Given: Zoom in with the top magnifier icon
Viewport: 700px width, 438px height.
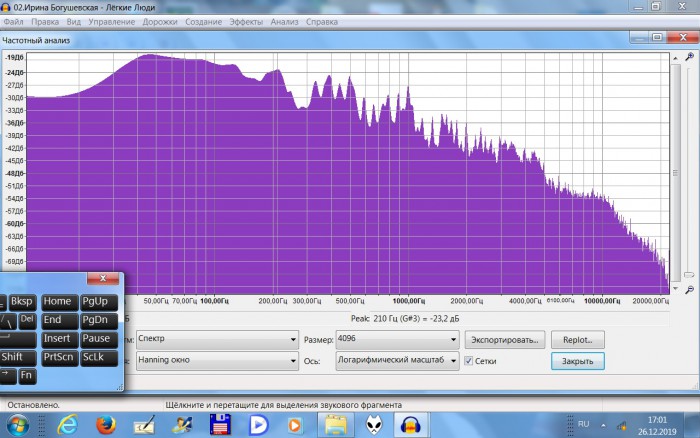Looking at the screenshot, I should coord(690,57).
